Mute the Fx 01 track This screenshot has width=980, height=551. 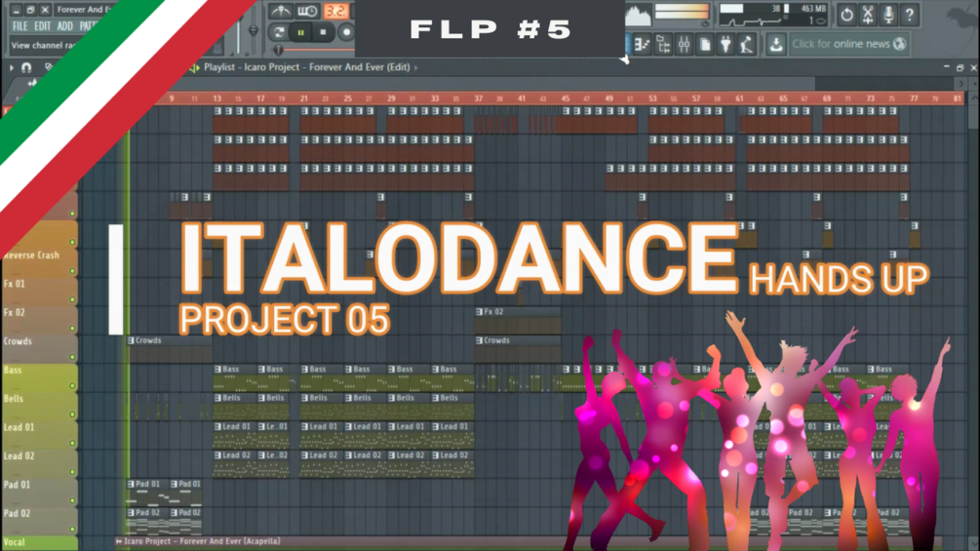(x=72, y=299)
